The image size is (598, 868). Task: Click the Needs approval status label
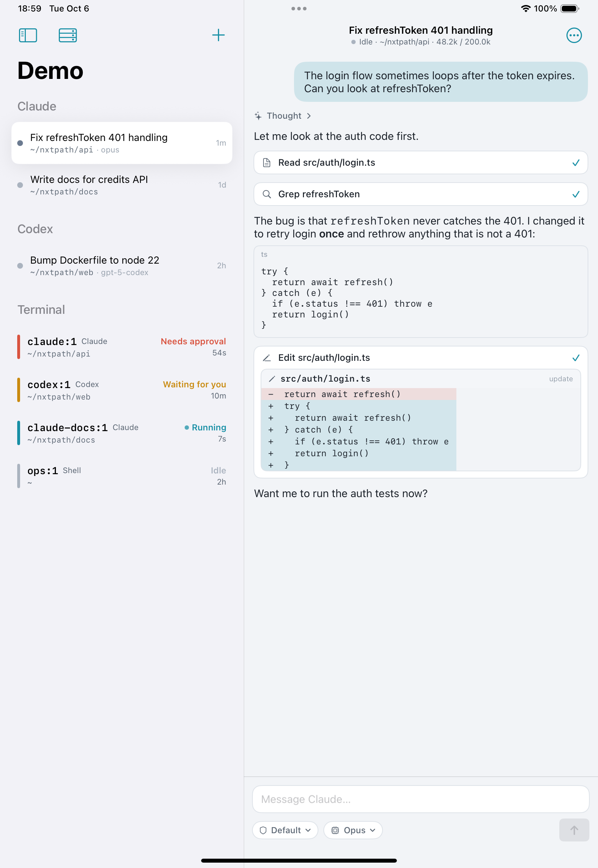[193, 341]
